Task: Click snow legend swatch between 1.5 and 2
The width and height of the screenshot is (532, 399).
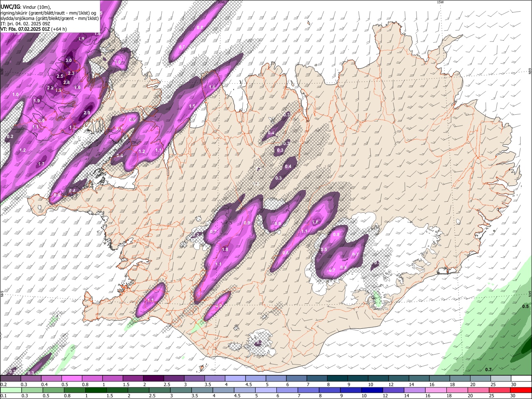Action: (x=133, y=379)
